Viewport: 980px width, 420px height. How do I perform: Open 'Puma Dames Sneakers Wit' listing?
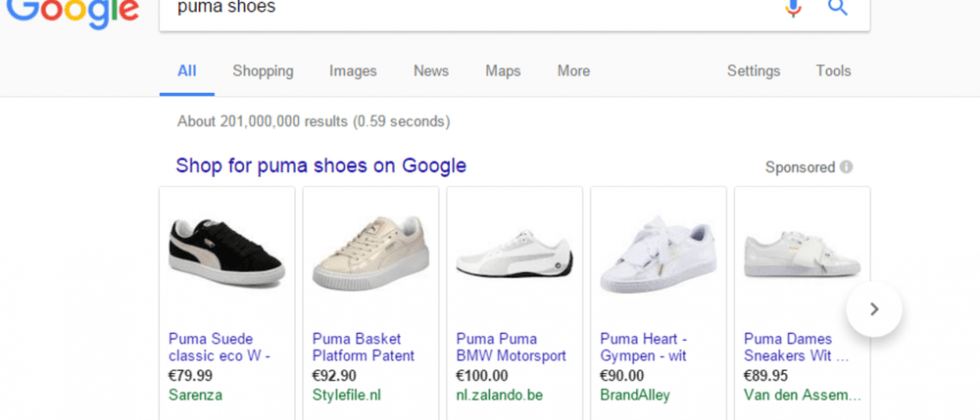point(796,348)
